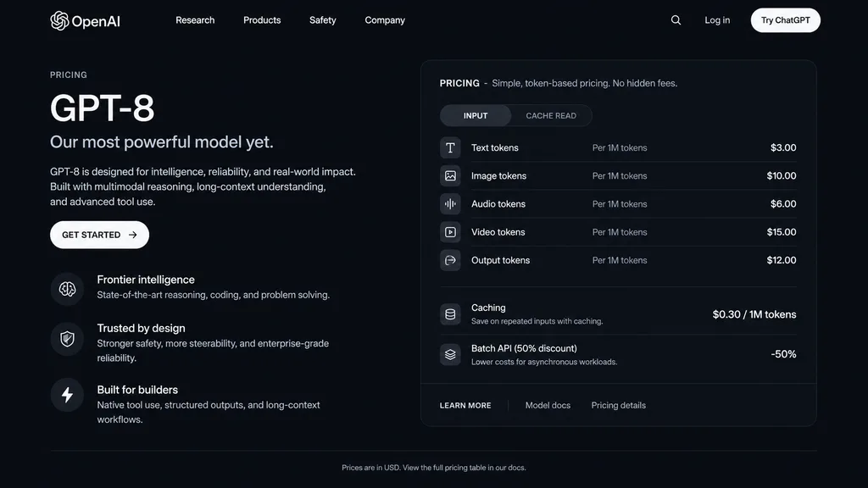
Task: Click the $3.00 Text tokens price
Action: tap(783, 147)
